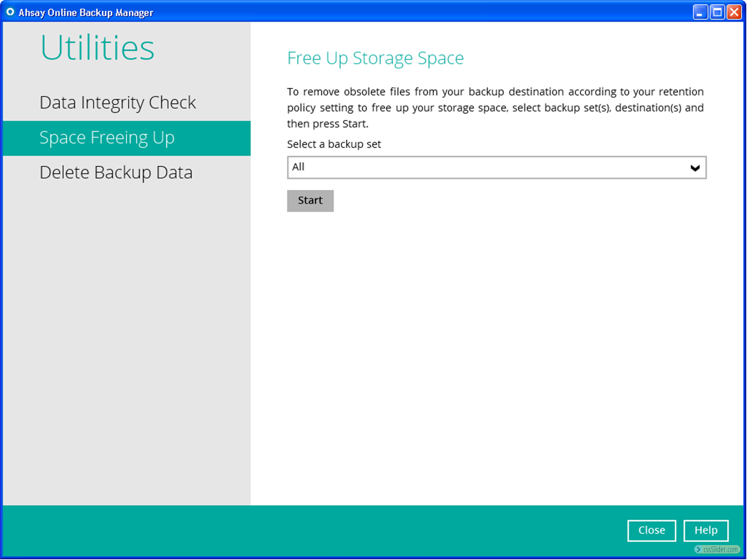The height and width of the screenshot is (560, 747).
Task: Minimize the Ahsay Online Backup Manager window
Action: point(700,12)
